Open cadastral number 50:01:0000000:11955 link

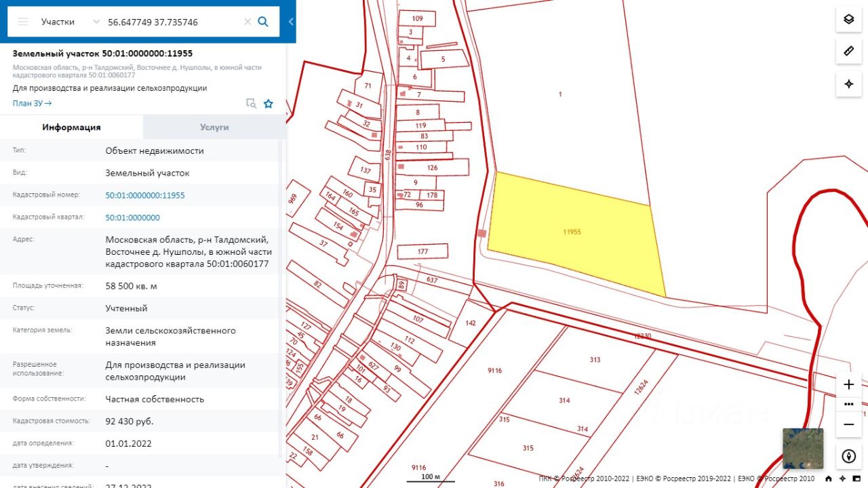coord(145,195)
